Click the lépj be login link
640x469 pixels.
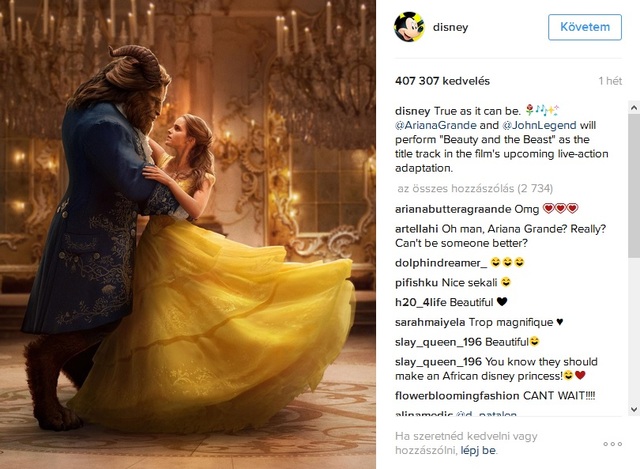(478, 450)
